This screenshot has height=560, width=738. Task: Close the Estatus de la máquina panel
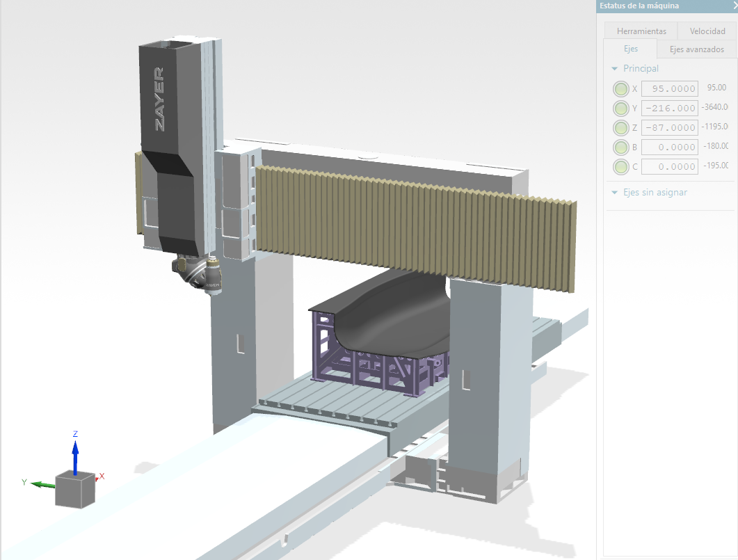tap(735, 6)
